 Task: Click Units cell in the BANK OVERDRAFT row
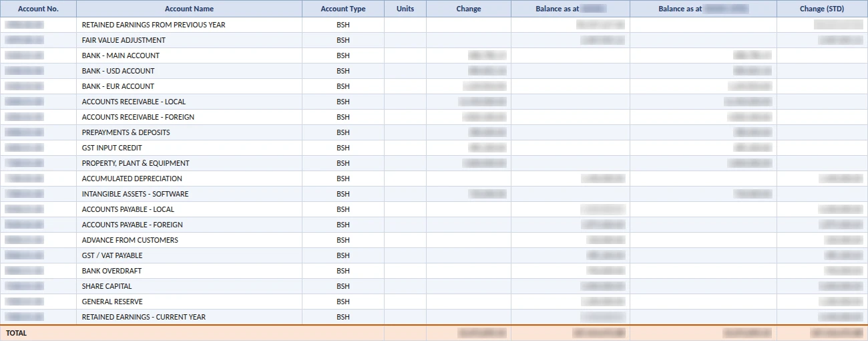click(x=405, y=271)
